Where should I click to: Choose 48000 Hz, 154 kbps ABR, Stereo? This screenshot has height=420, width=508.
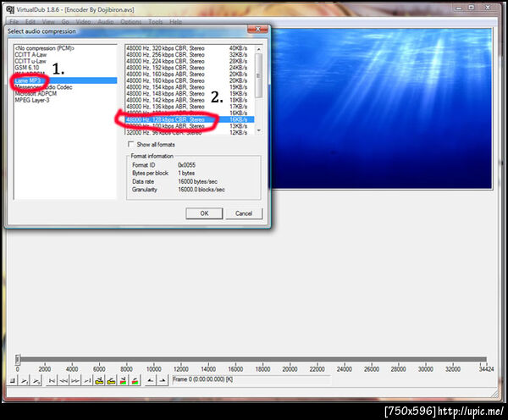point(190,87)
